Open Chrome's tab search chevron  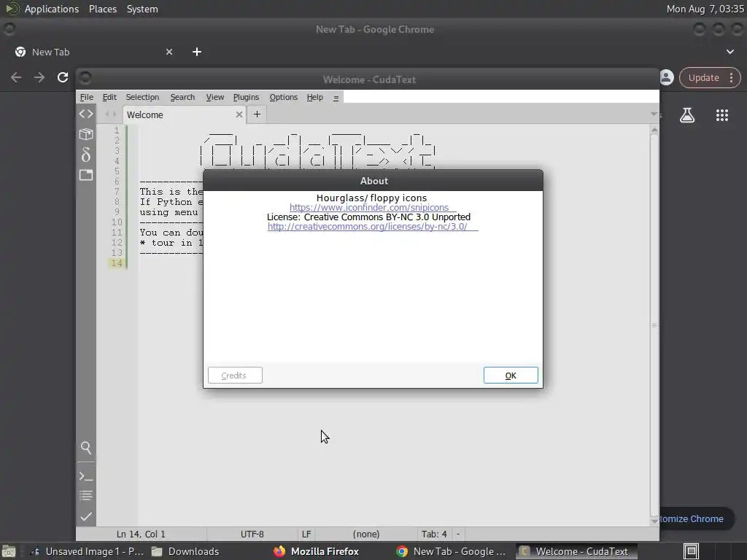729,52
